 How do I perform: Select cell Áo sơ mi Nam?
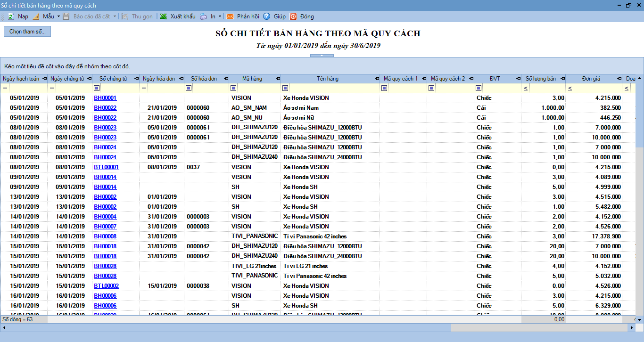pyautogui.click(x=330, y=108)
